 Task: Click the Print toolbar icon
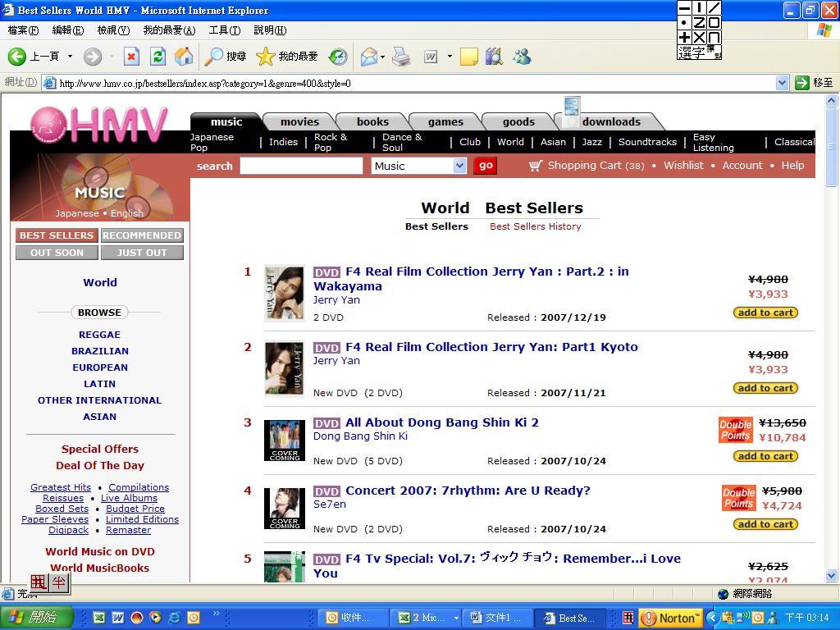(400, 57)
